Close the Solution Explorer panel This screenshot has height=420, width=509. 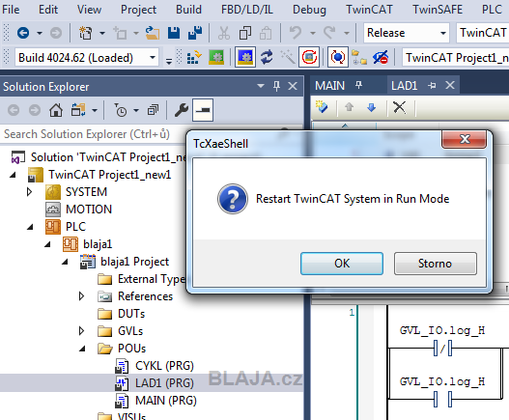[x=293, y=86]
